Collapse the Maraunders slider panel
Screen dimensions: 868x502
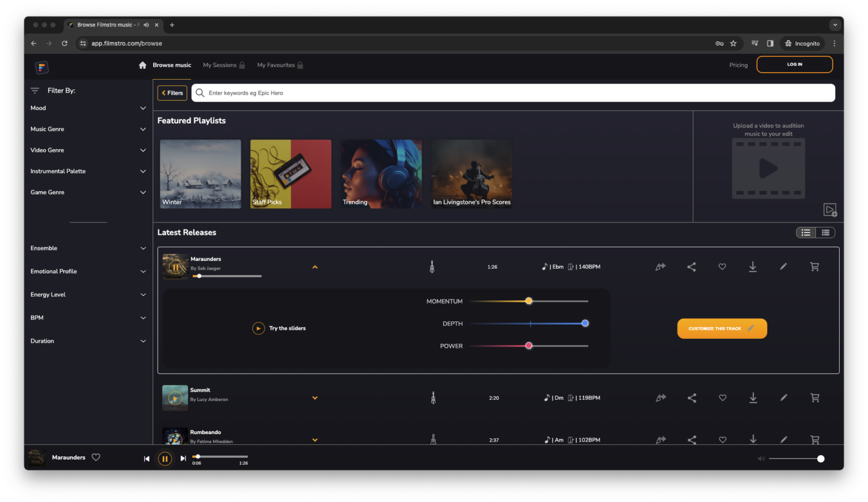pyautogui.click(x=315, y=267)
